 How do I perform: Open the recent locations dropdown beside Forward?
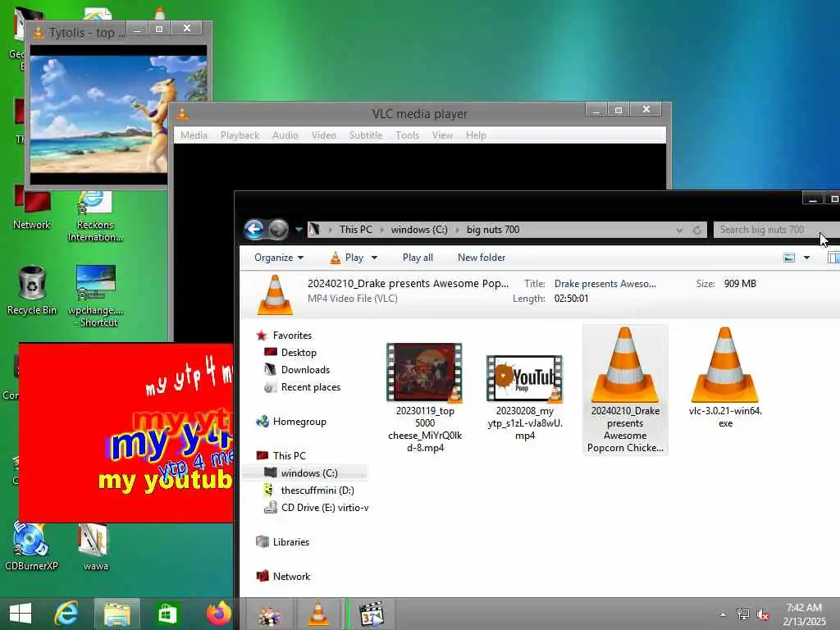click(x=299, y=230)
